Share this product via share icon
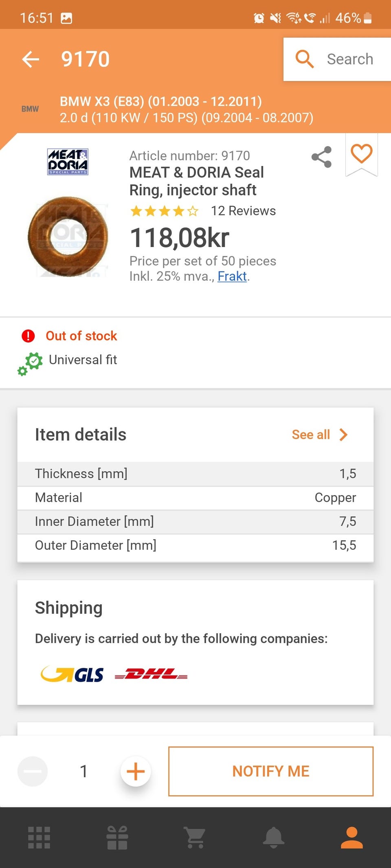This screenshot has width=391, height=868. 321,157
